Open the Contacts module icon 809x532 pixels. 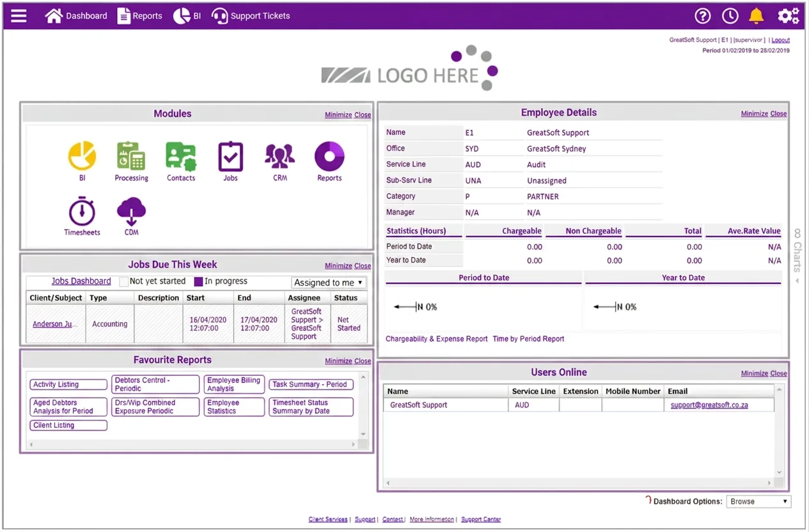(181, 156)
